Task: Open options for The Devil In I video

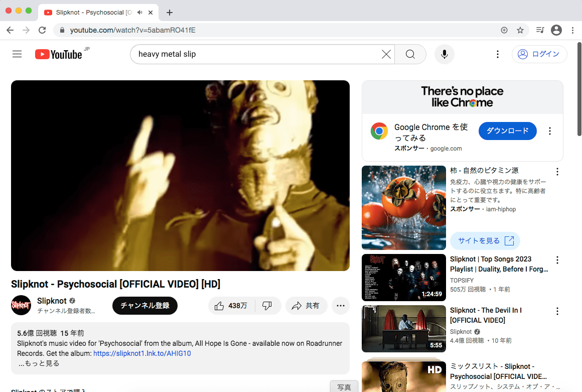Action: coord(557,311)
